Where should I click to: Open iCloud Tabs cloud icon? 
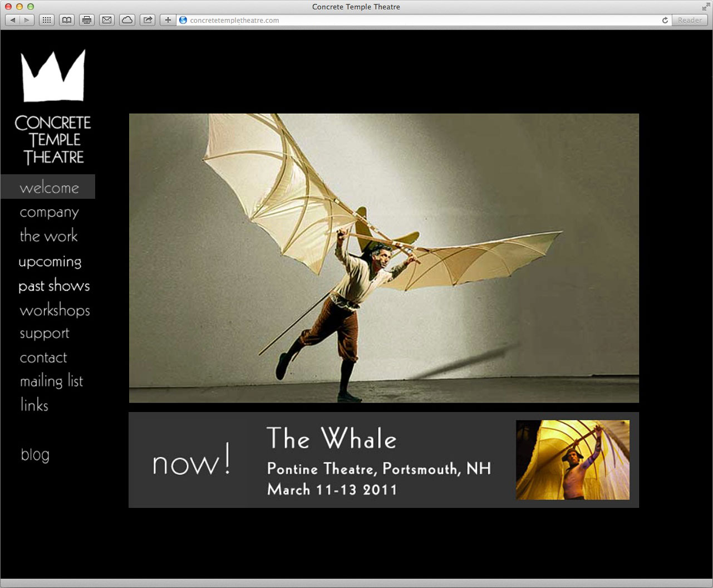click(x=127, y=20)
